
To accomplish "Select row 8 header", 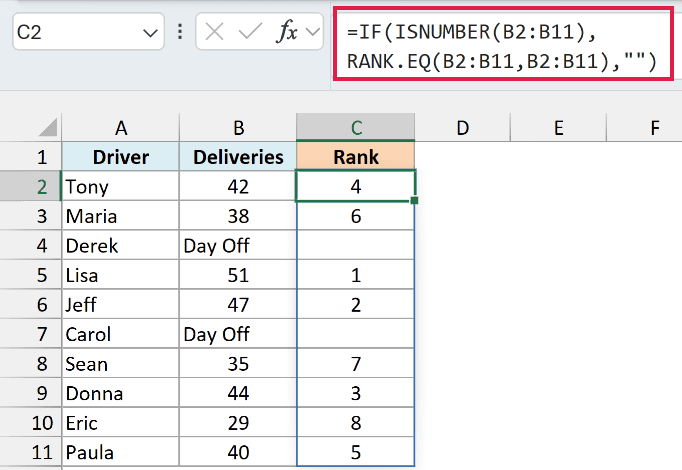I will (x=31, y=363).
